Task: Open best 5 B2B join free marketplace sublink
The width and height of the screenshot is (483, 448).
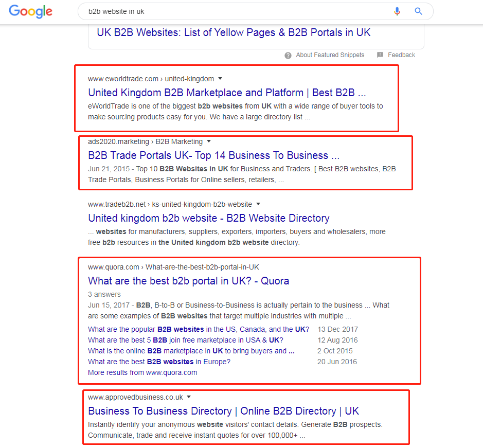Action: pyautogui.click(x=186, y=340)
